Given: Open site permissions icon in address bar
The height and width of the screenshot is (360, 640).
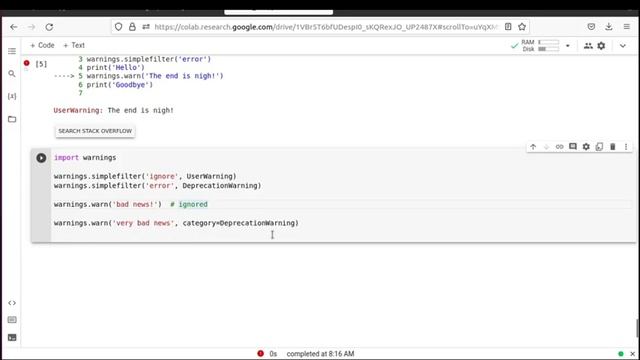Looking at the screenshot, I should (x=146, y=27).
